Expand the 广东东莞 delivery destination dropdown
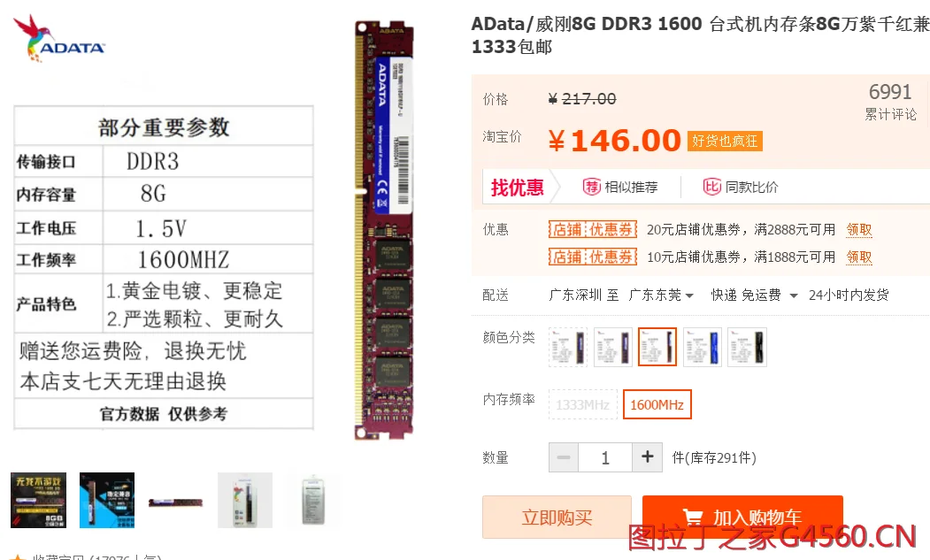930x560 pixels. tap(661, 295)
